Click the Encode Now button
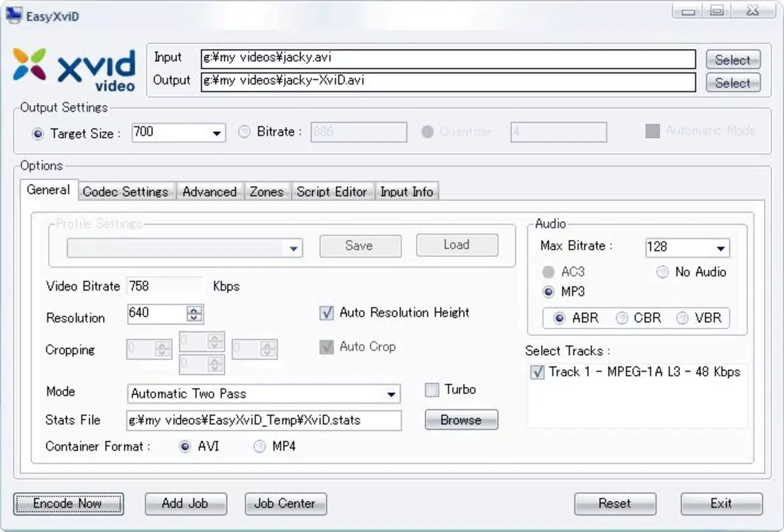784x532 pixels. pyautogui.click(x=68, y=503)
